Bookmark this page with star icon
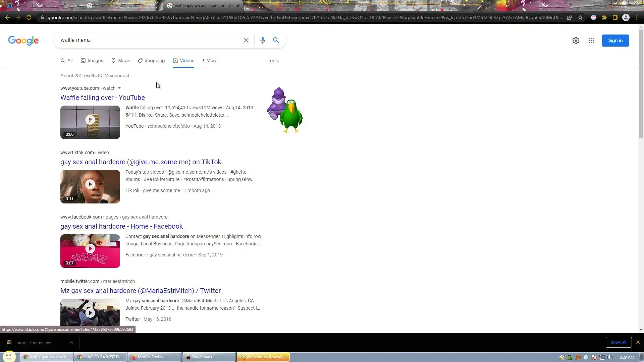644x362 pixels. 580,17
